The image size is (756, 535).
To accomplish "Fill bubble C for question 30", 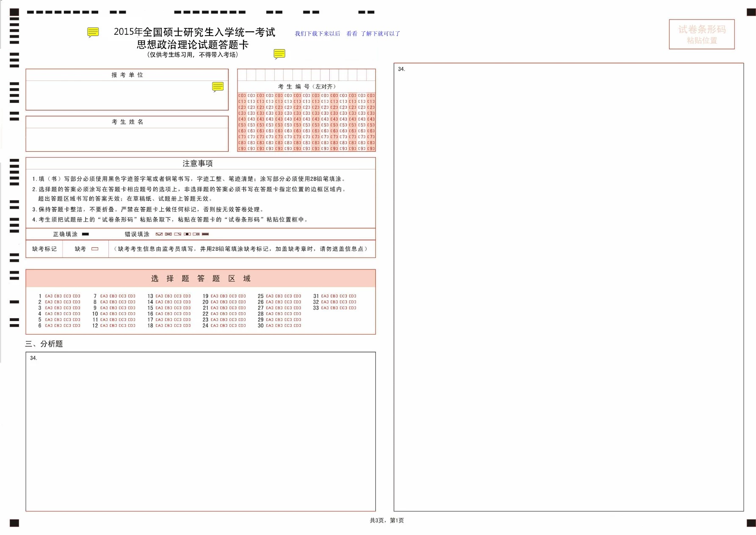I will coord(288,326).
